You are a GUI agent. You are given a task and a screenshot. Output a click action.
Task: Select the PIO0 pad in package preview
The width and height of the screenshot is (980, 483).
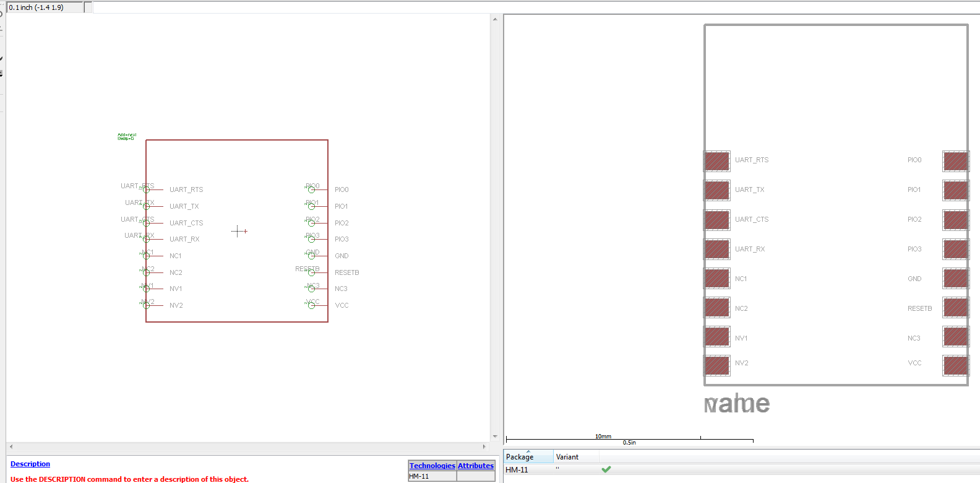pyautogui.click(x=956, y=161)
